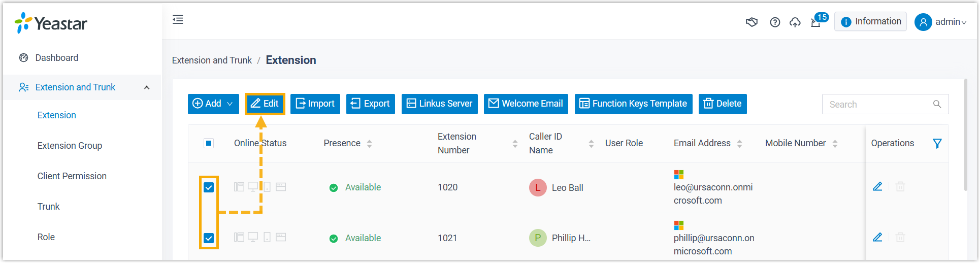This screenshot has width=980, height=263.
Task: Collapse the Extension and Trunk menu section
Action: click(147, 87)
